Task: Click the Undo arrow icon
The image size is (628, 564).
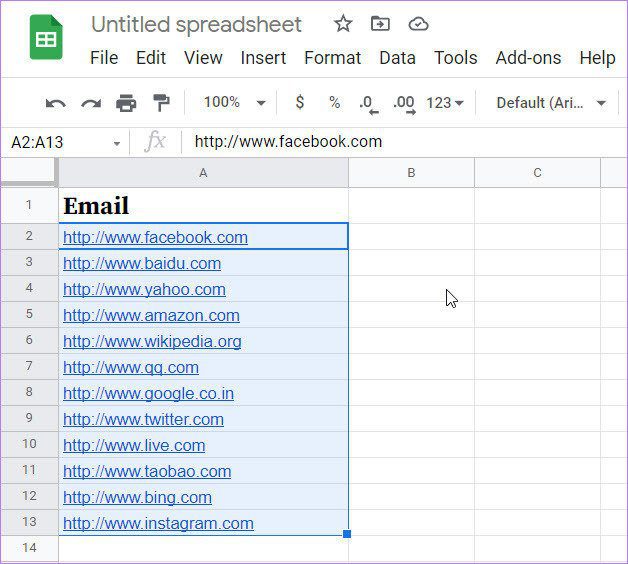Action: click(56, 104)
